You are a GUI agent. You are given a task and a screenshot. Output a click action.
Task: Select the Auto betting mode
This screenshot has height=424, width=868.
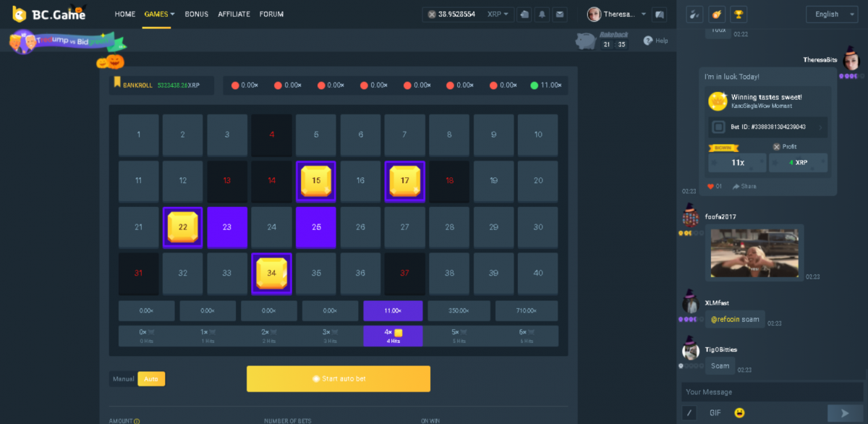pyautogui.click(x=151, y=378)
